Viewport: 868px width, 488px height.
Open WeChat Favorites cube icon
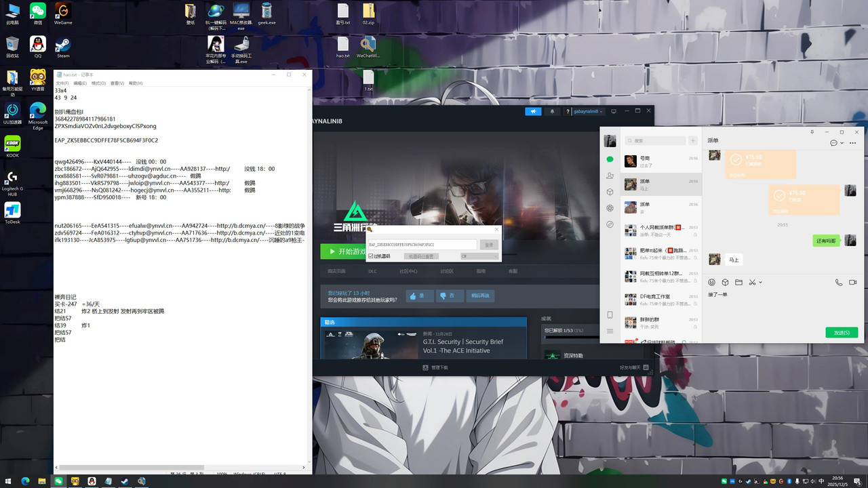pyautogui.click(x=610, y=192)
